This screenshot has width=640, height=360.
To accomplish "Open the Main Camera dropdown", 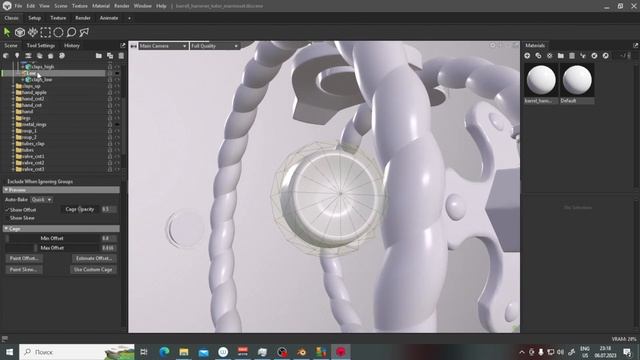I will tap(163, 46).
